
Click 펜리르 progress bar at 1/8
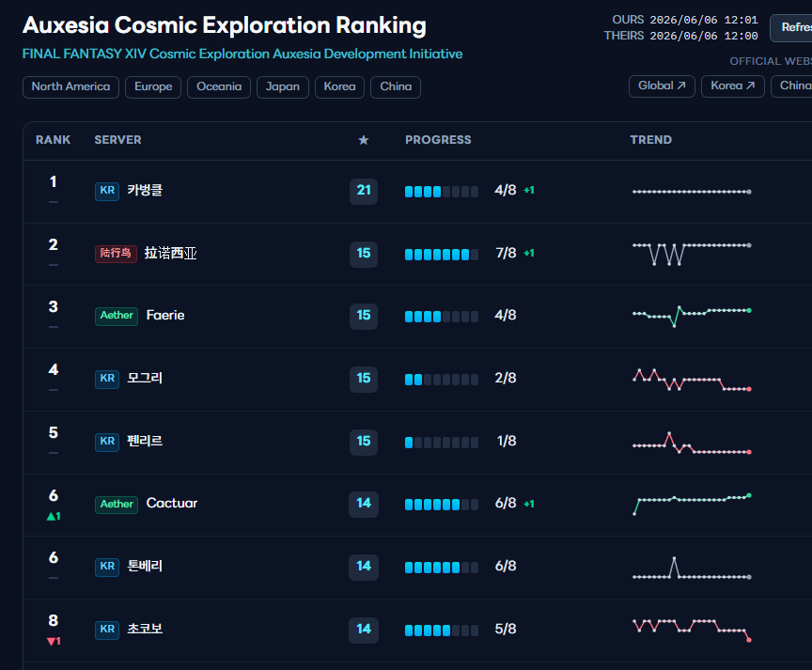point(441,443)
